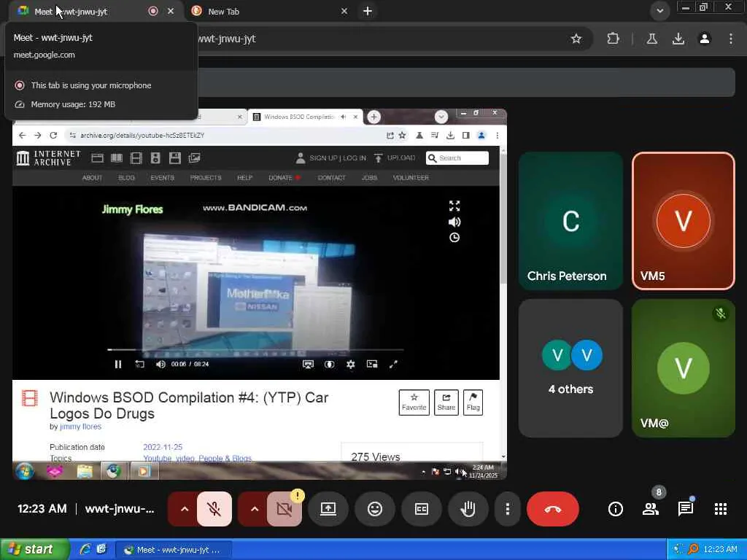Click the rewind replay control in video

[x=139, y=365]
